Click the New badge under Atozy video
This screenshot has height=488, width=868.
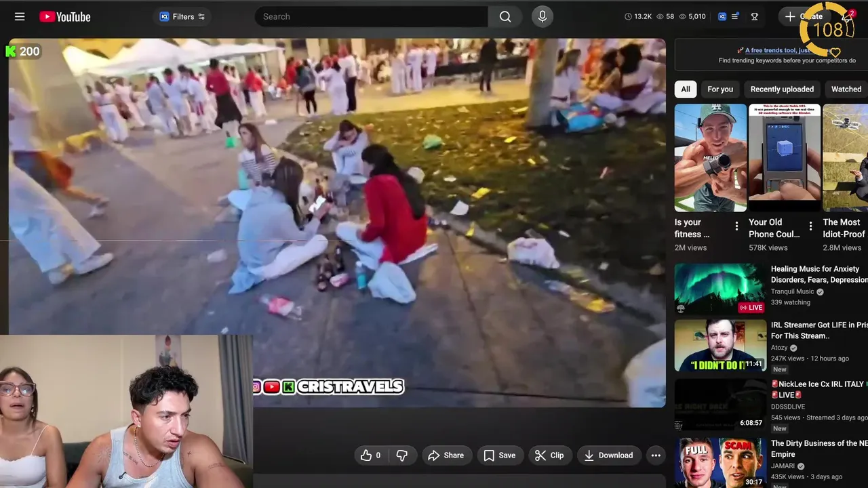click(x=780, y=369)
